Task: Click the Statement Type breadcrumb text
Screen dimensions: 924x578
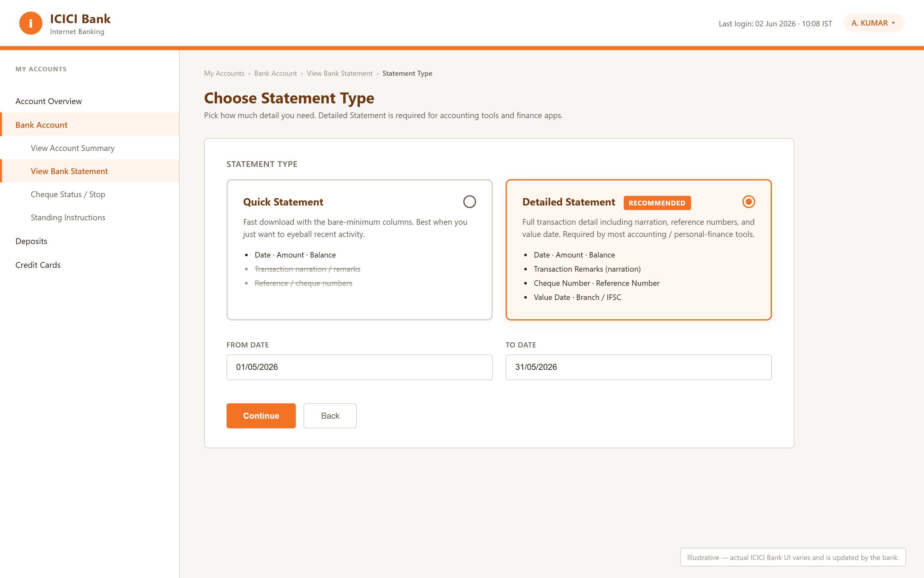Action: (407, 74)
